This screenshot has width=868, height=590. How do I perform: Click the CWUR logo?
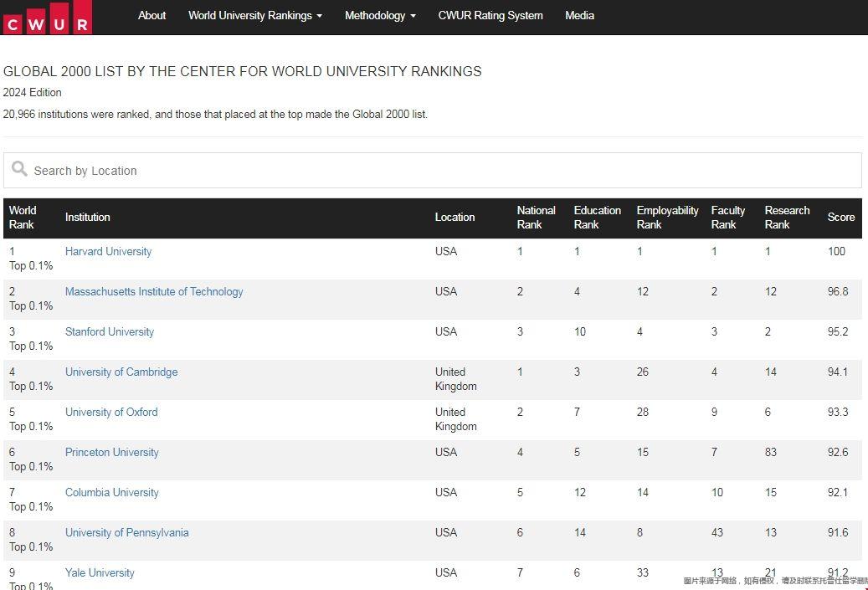click(46, 18)
